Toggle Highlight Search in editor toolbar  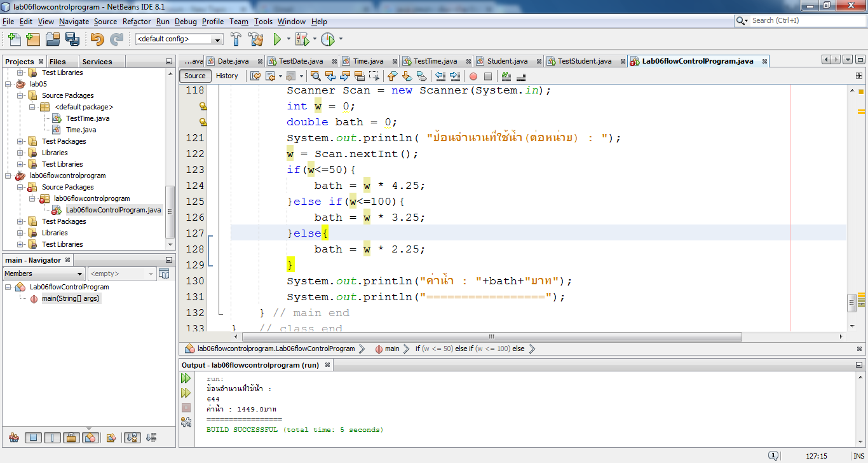pyautogui.click(x=360, y=76)
